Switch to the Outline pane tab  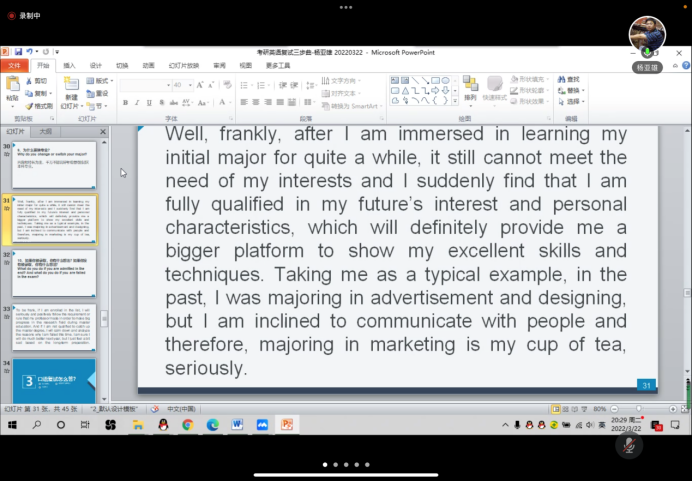(x=46, y=131)
